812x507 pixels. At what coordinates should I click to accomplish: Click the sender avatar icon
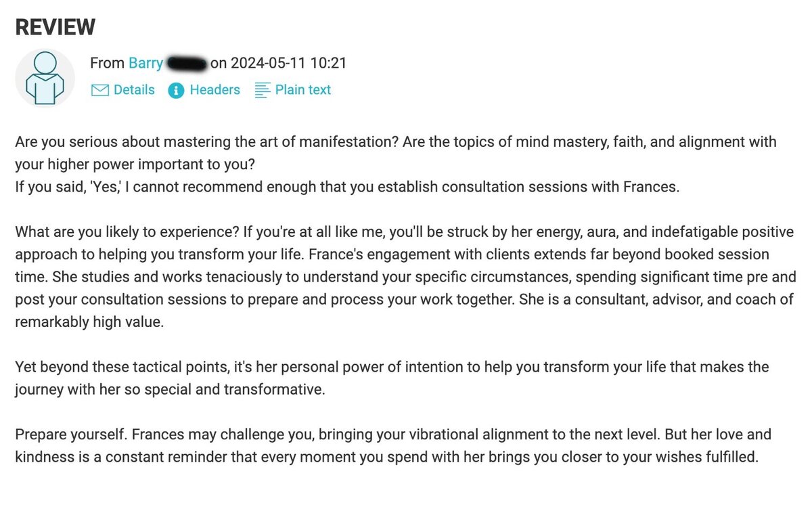point(45,78)
